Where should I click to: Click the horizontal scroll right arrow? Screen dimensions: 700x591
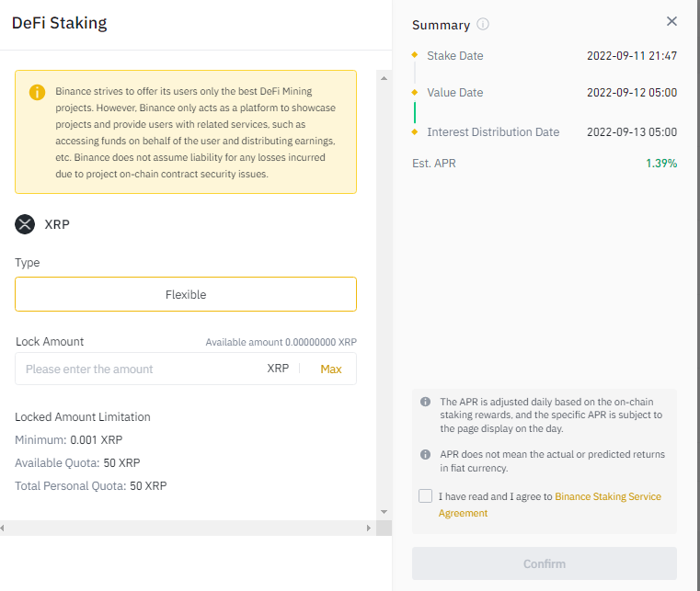click(x=369, y=528)
